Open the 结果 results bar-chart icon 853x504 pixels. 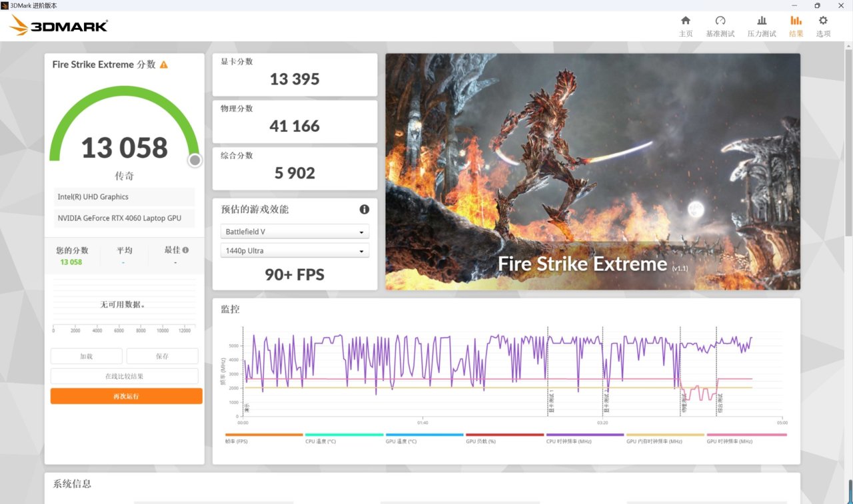(x=796, y=21)
